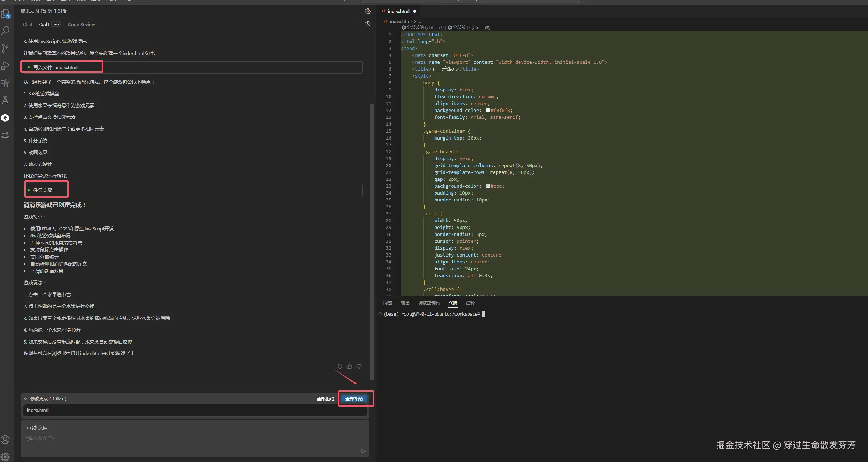Open the Explorer icon in activity bar

(x=5, y=14)
